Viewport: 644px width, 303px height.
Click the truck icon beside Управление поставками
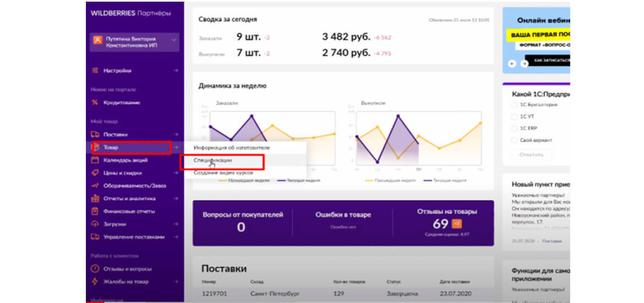pos(95,237)
